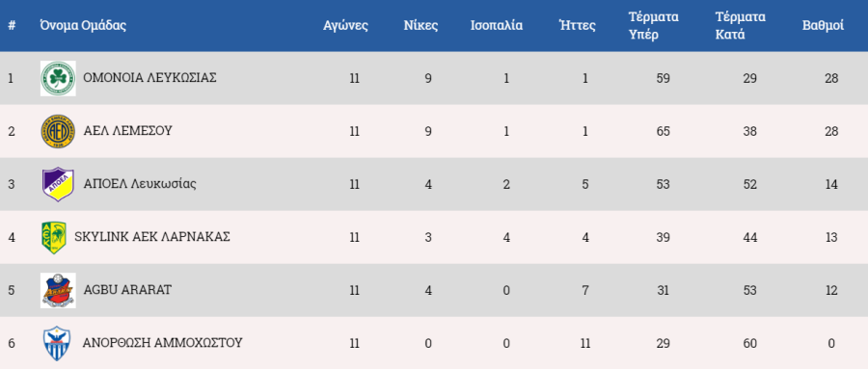
Task: Click the Τέρματα Κατά column header
Action: point(741,25)
